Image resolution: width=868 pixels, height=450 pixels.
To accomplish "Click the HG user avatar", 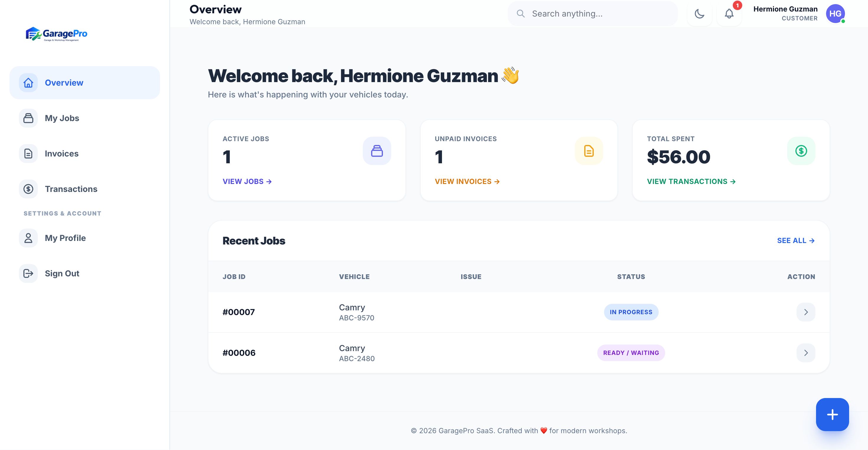I will tap(835, 14).
